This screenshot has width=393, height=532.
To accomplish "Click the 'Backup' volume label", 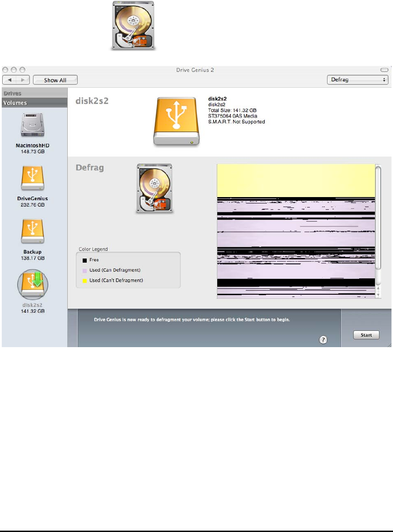I will (33, 252).
